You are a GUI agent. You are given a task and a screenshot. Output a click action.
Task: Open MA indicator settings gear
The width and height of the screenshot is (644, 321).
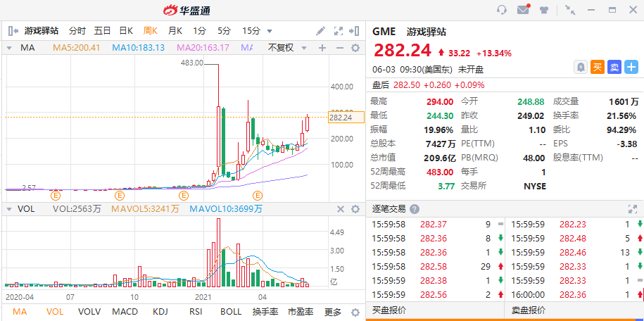click(x=355, y=48)
